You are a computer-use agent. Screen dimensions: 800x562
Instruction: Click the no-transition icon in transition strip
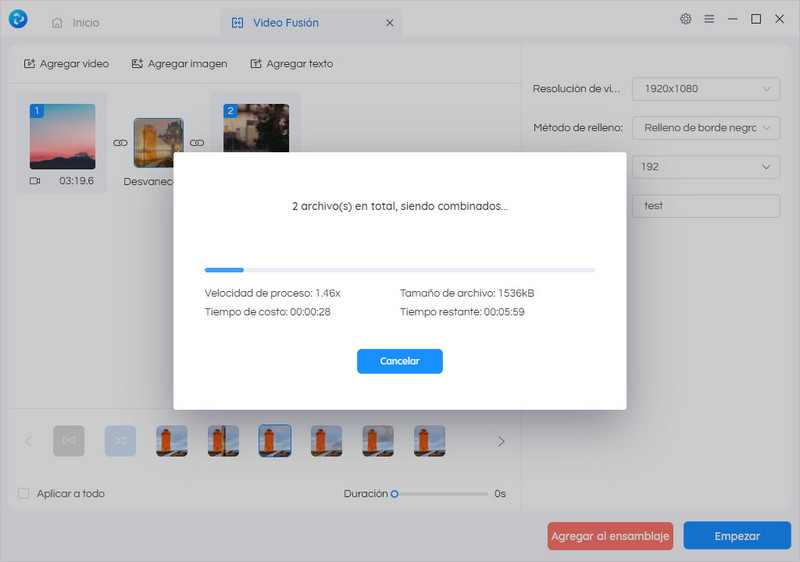point(69,441)
